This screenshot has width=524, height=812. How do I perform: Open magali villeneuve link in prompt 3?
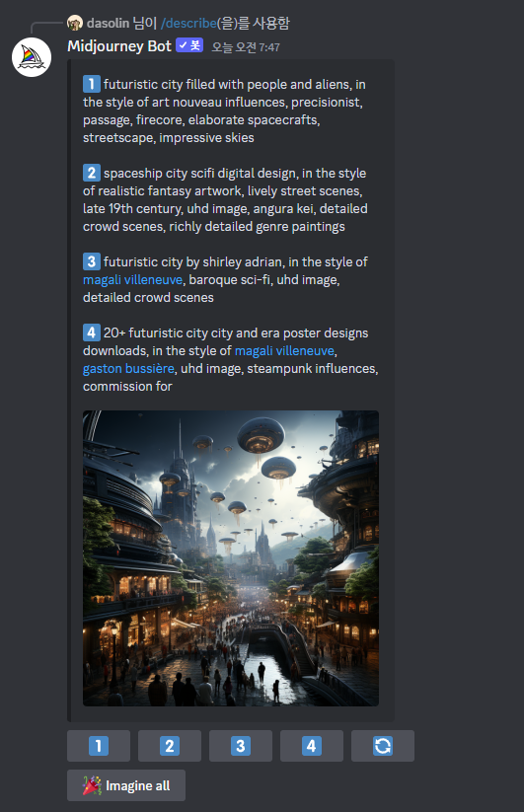click(x=132, y=279)
